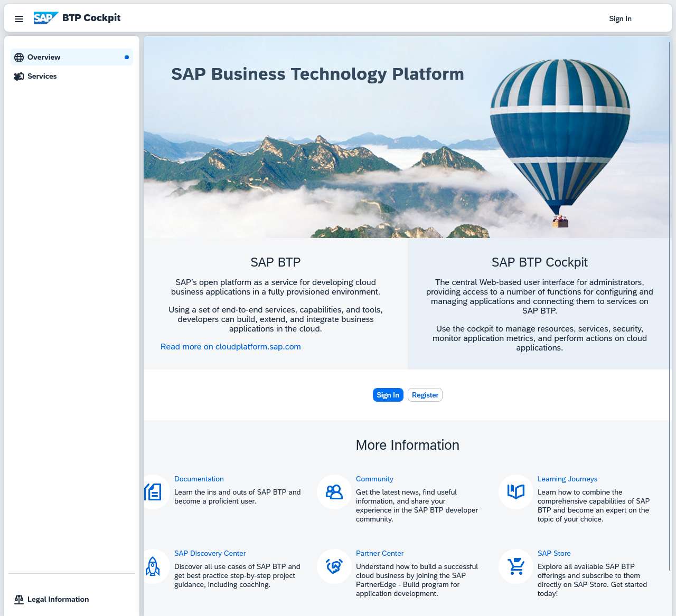Open the Partner Center link
Viewport: 676px width, 616px height.
click(379, 553)
